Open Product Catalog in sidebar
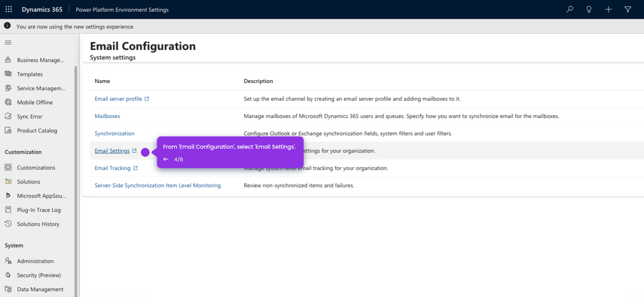 tap(37, 130)
